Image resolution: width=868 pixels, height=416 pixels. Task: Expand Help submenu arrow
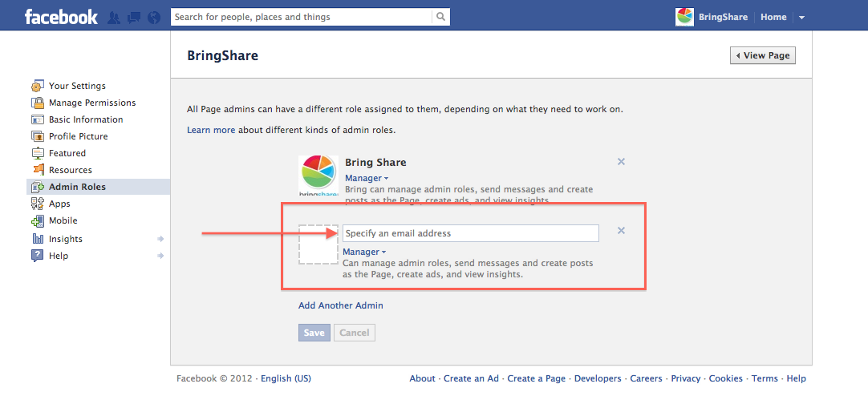(x=160, y=256)
